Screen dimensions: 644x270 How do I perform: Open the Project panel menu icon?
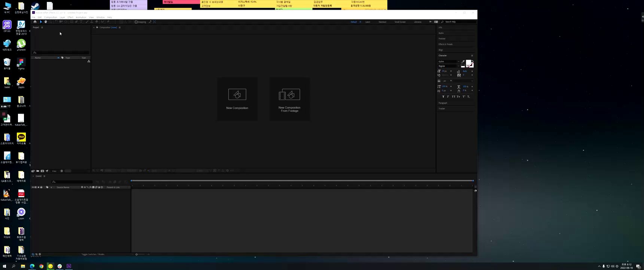pyautogui.click(x=42, y=27)
